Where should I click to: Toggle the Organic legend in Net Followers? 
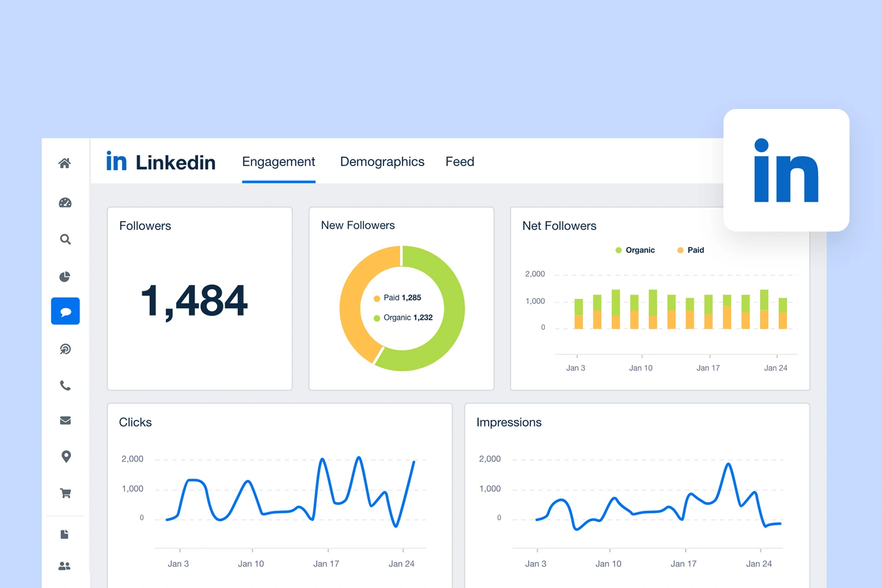(x=635, y=250)
